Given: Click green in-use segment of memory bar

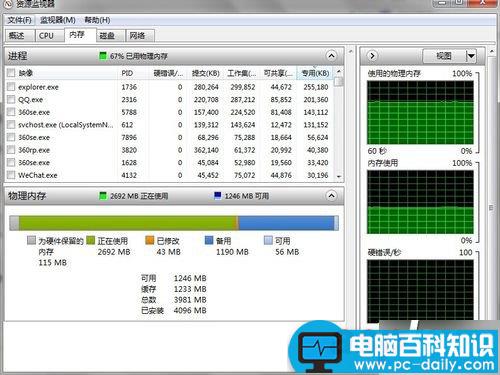Looking at the screenshot, I should (x=128, y=223).
